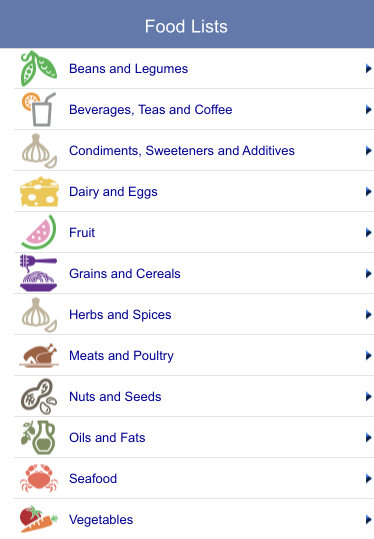The image size is (374, 539).
Task: Tap the roast chicken Meats icon
Action: click(39, 355)
